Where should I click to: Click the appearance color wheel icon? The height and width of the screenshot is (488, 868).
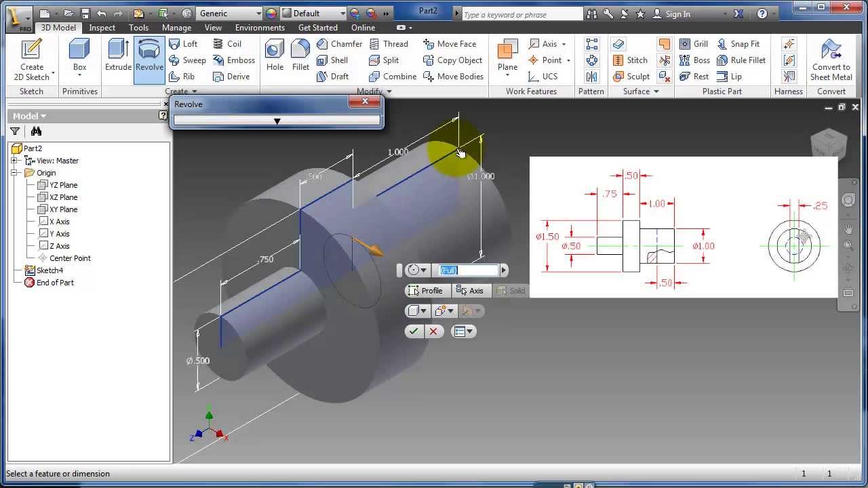pos(271,14)
